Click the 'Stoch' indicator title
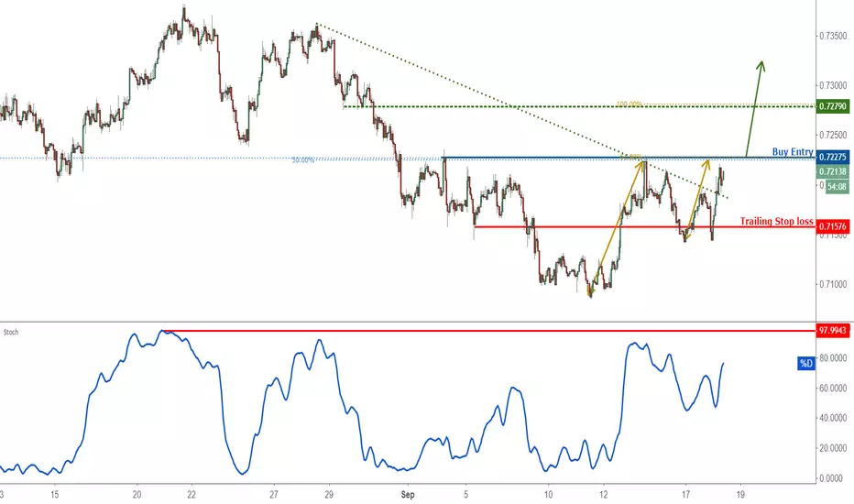 tap(11, 332)
